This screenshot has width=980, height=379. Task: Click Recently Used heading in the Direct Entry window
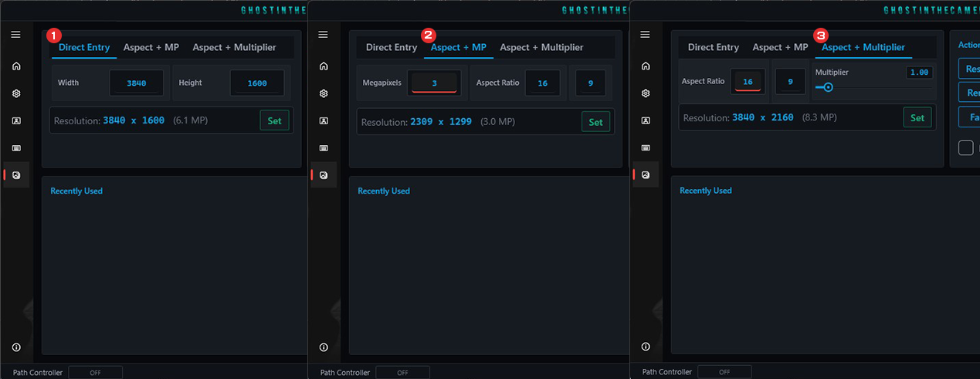pos(76,191)
